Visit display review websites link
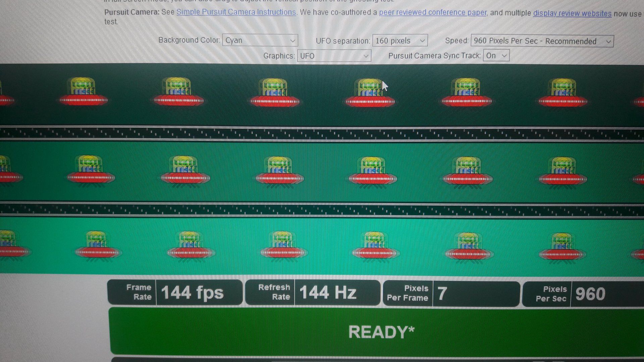 pos(572,13)
